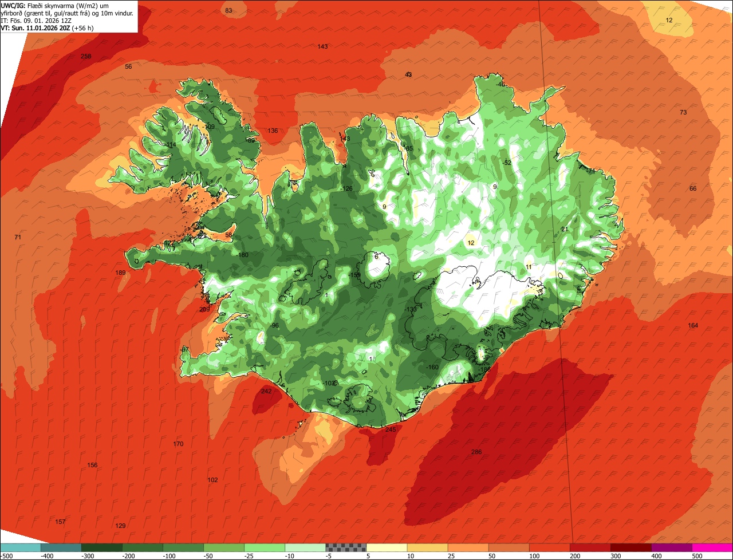The height and width of the screenshot is (560, 733).
Task: Click the map value 209
Action: click(204, 309)
